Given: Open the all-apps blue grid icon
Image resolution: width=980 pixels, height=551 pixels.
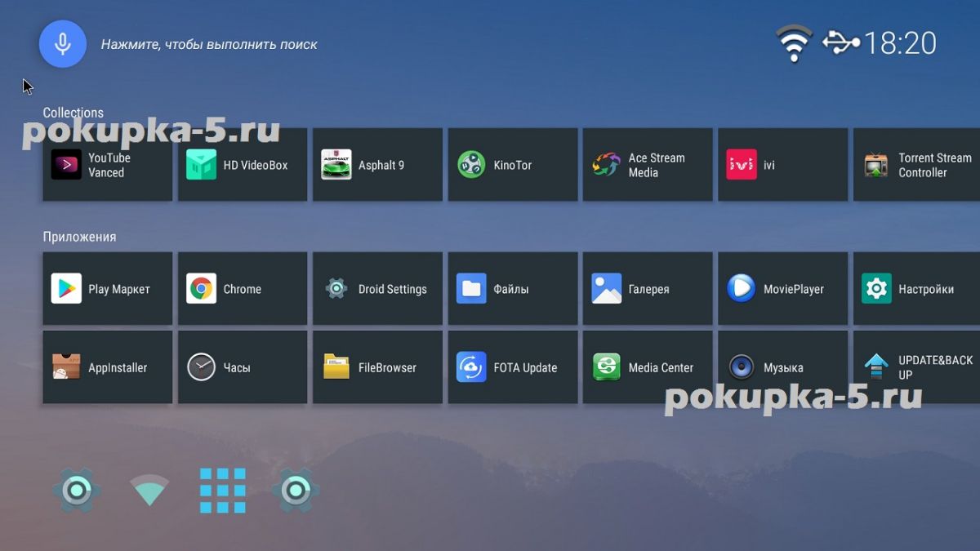Looking at the screenshot, I should (223, 491).
